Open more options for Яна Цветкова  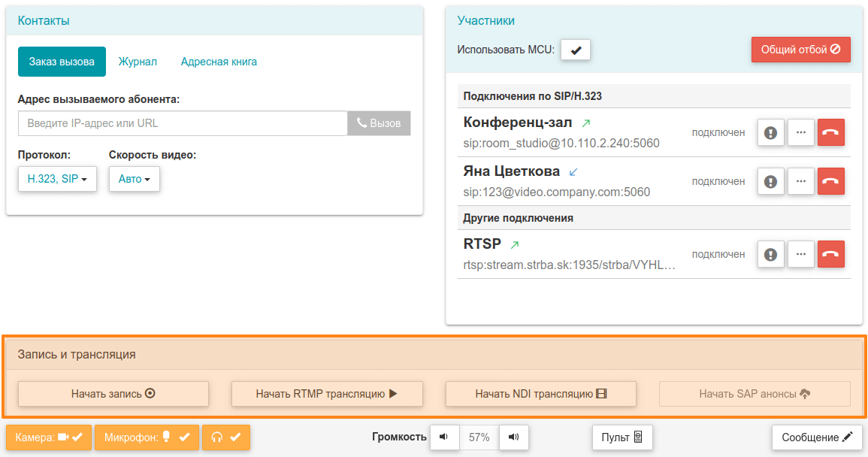click(800, 181)
